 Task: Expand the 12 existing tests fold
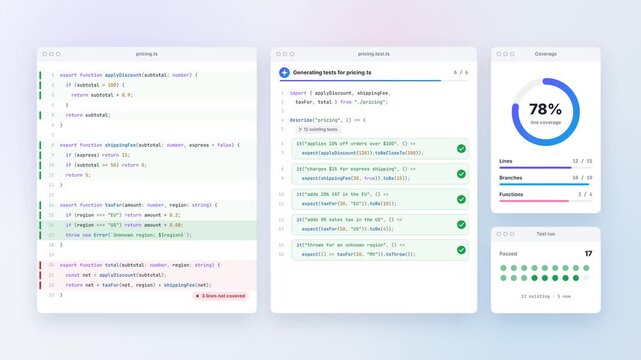pyautogui.click(x=318, y=130)
